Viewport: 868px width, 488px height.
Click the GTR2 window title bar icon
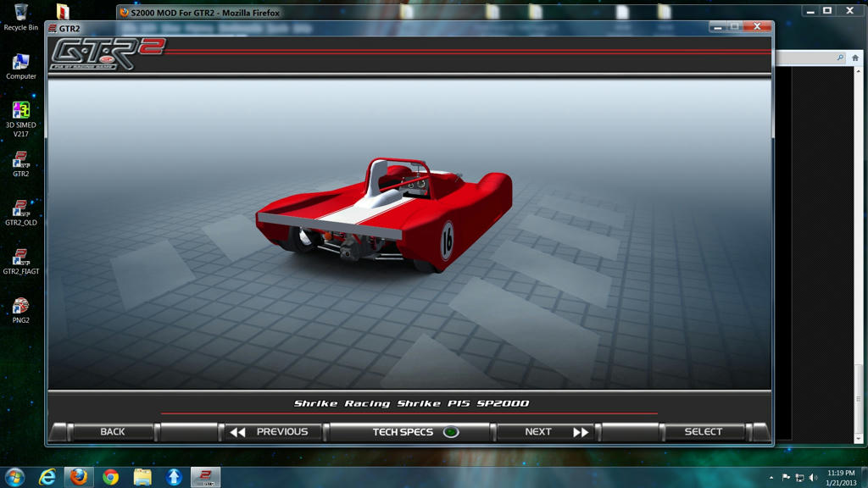(x=53, y=28)
